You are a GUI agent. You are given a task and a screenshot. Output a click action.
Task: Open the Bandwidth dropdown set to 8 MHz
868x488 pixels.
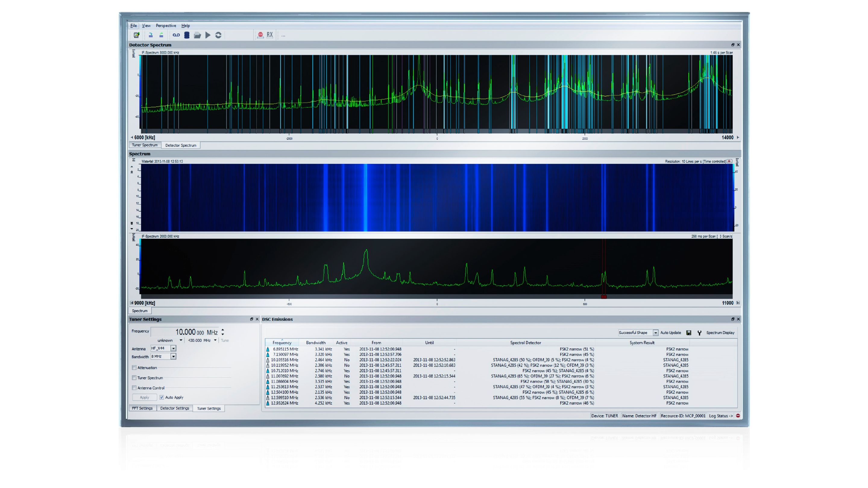click(174, 356)
